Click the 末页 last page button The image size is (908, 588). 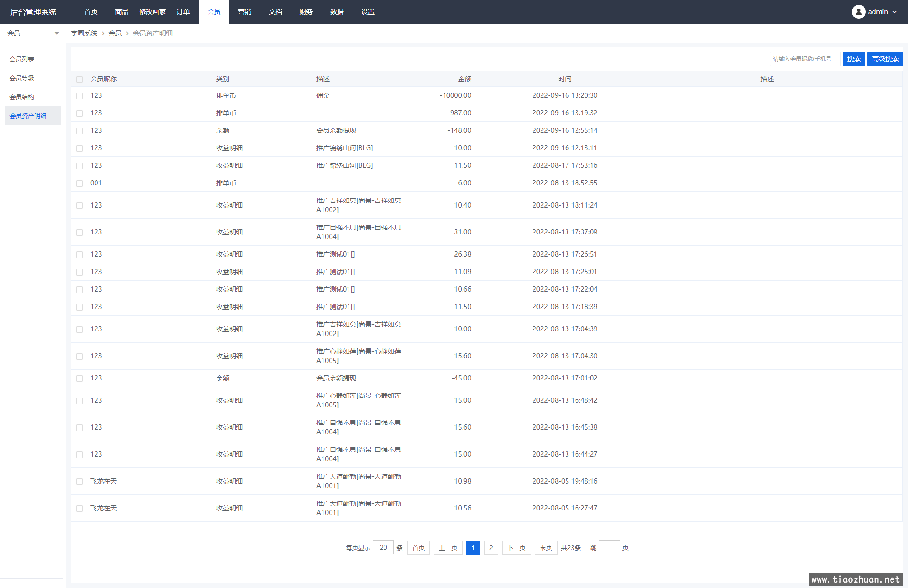click(546, 548)
